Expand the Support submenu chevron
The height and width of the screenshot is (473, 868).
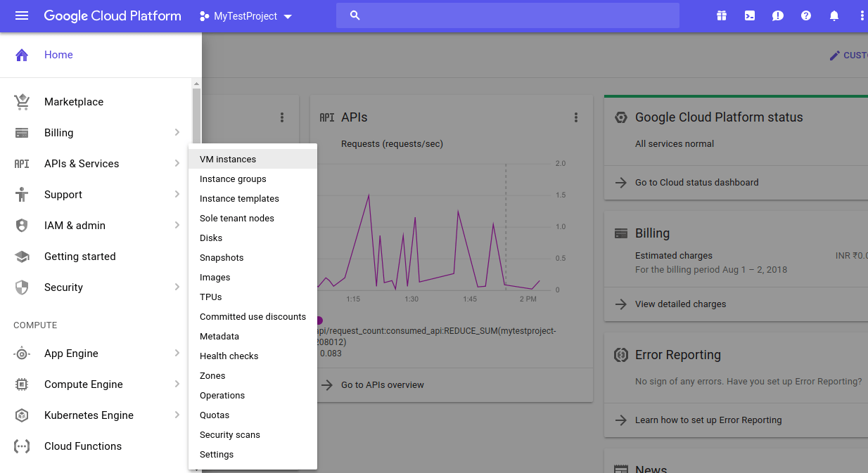(177, 194)
